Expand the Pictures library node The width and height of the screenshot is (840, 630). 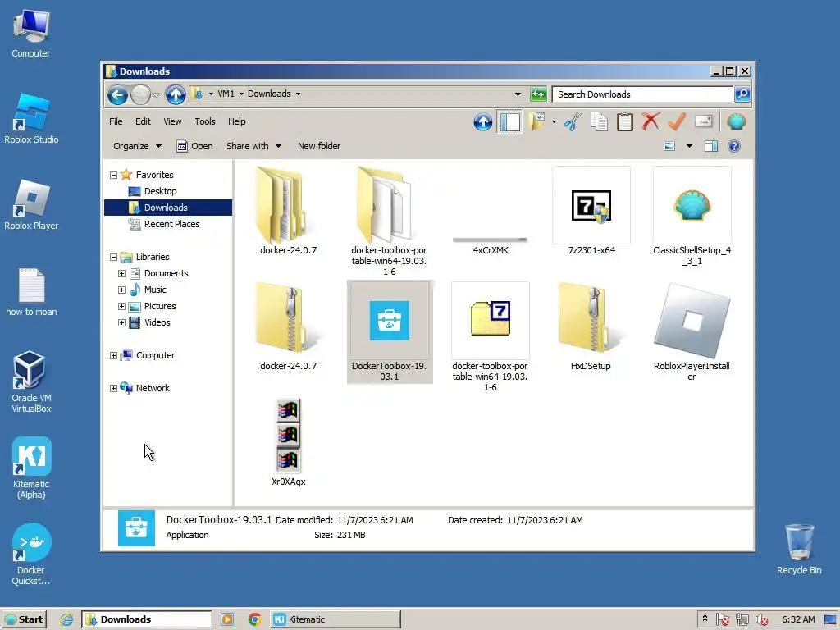click(121, 307)
